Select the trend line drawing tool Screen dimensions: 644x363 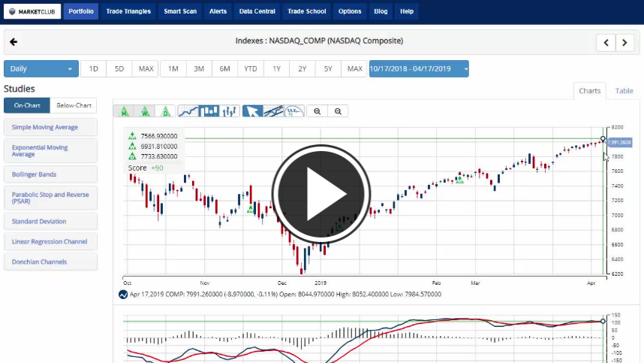point(273,111)
